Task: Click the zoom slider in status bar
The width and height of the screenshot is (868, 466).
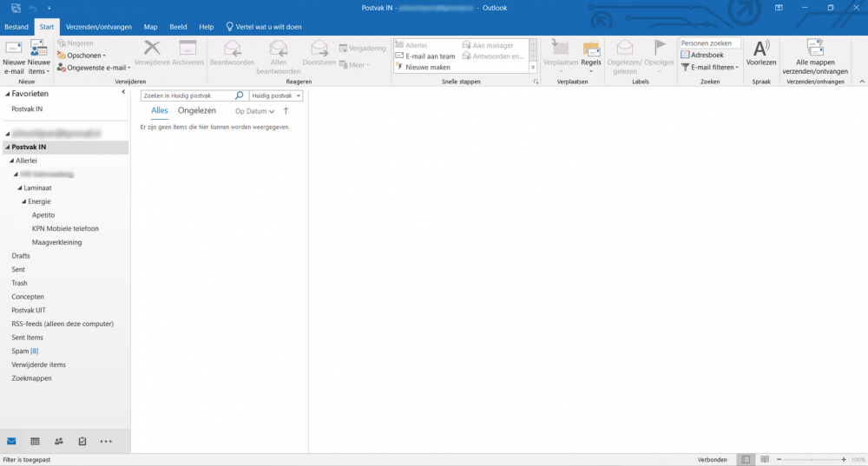Action: pyautogui.click(x=810, y=459)
